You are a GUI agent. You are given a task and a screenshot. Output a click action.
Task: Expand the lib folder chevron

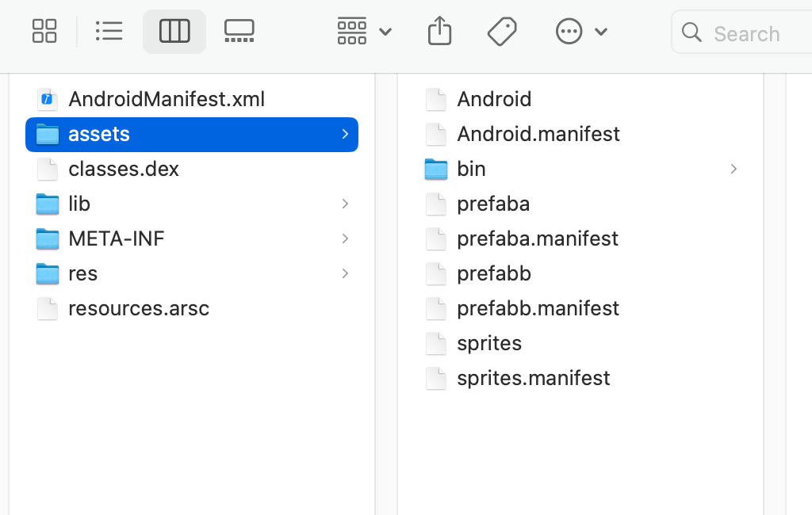345,204
